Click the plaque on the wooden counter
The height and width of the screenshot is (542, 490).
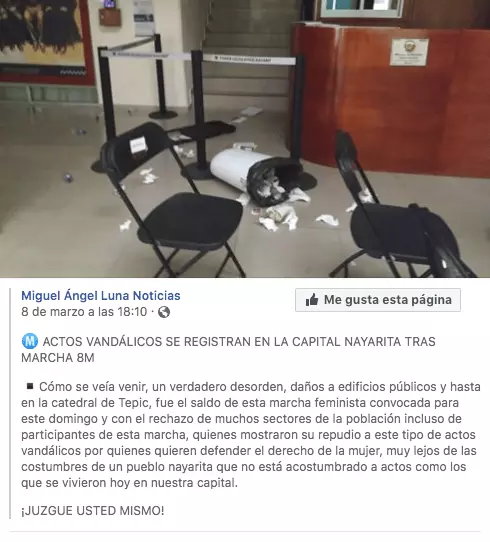point(409,52)
